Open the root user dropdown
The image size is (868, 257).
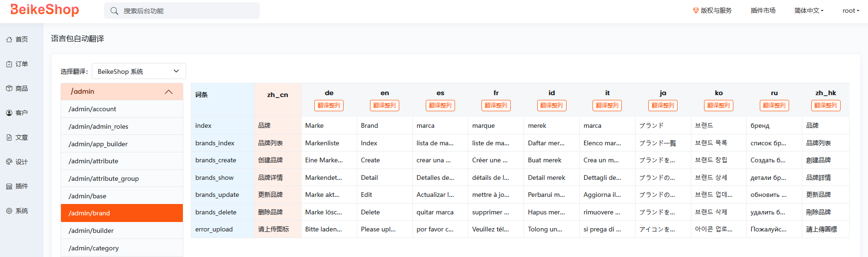click(851, 10)
